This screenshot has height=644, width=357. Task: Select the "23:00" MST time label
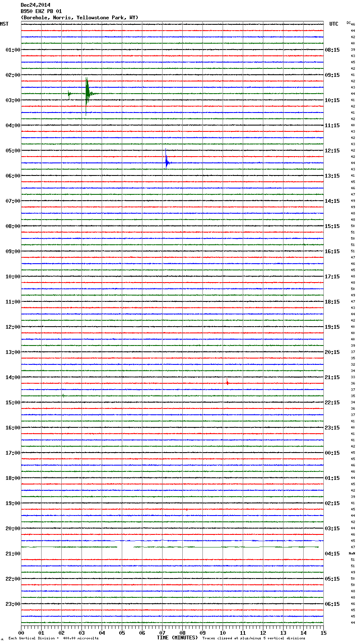[13, 604]
